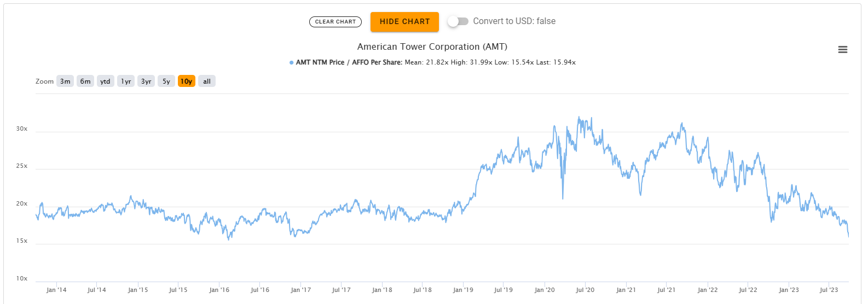This screenshot has height=304, width=868.
Task: Click the active 10y zoom button
Action: tap(186, 81)
